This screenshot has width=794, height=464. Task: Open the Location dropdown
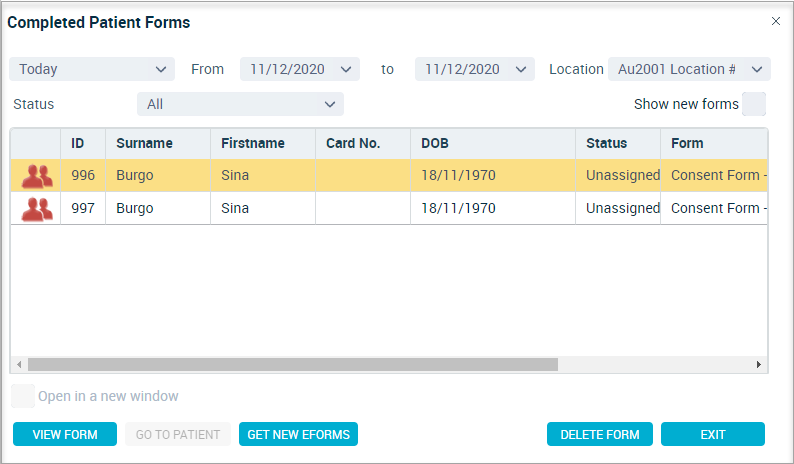tap(689, 69)
